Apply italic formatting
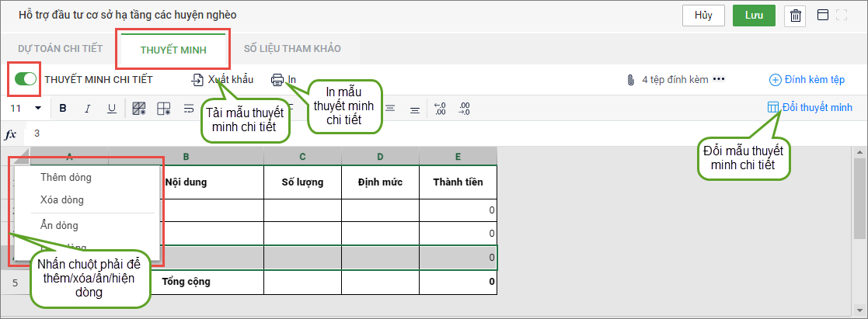 (x=87, y=108)
